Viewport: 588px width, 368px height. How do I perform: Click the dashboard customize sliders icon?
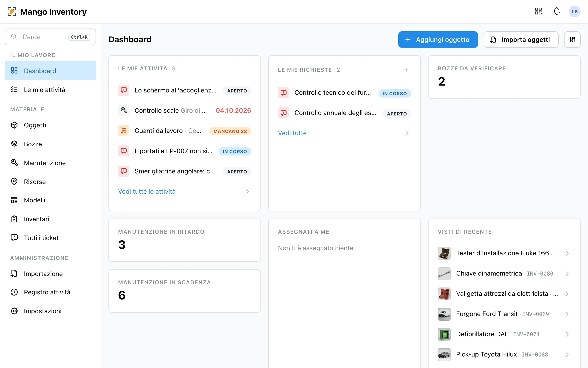572,39
